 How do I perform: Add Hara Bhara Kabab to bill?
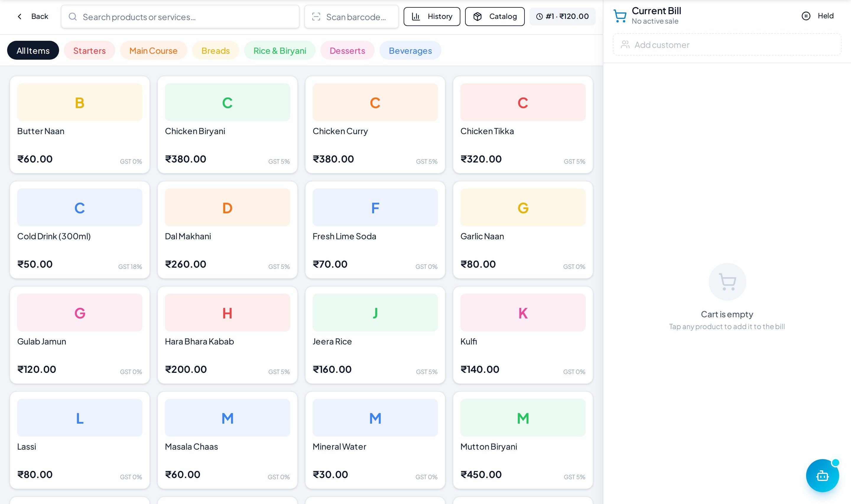[228, 335]
